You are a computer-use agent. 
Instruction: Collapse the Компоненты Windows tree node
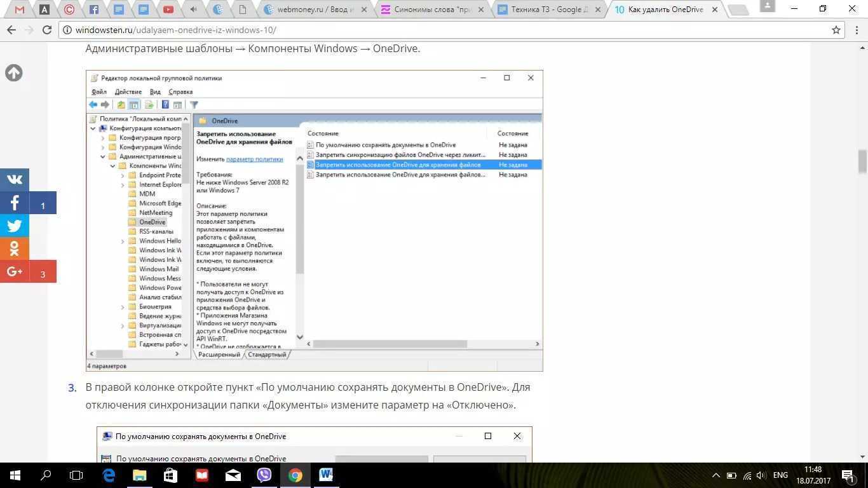[113, 166]
